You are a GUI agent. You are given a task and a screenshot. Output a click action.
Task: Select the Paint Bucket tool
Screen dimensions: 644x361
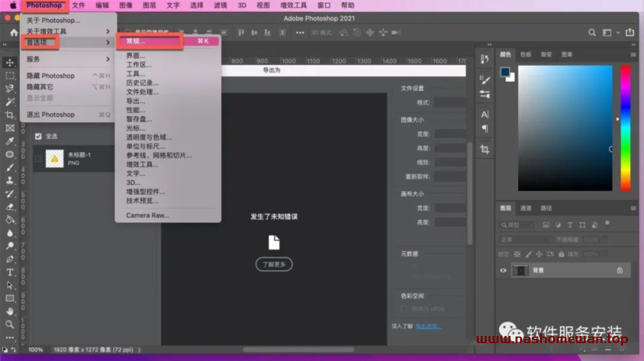[10, 220]
